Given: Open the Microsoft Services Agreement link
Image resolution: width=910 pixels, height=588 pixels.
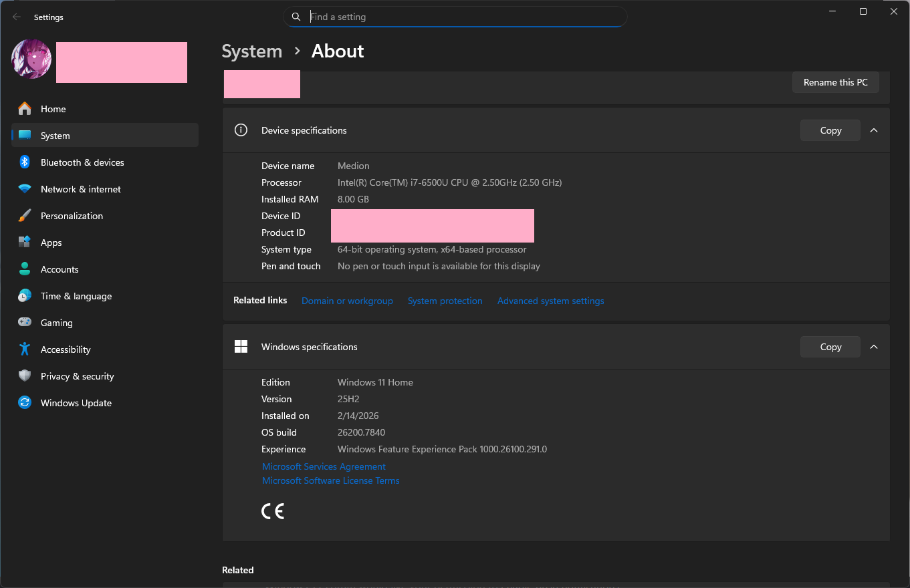Looking at the screenshot, I should click(324, 466).
